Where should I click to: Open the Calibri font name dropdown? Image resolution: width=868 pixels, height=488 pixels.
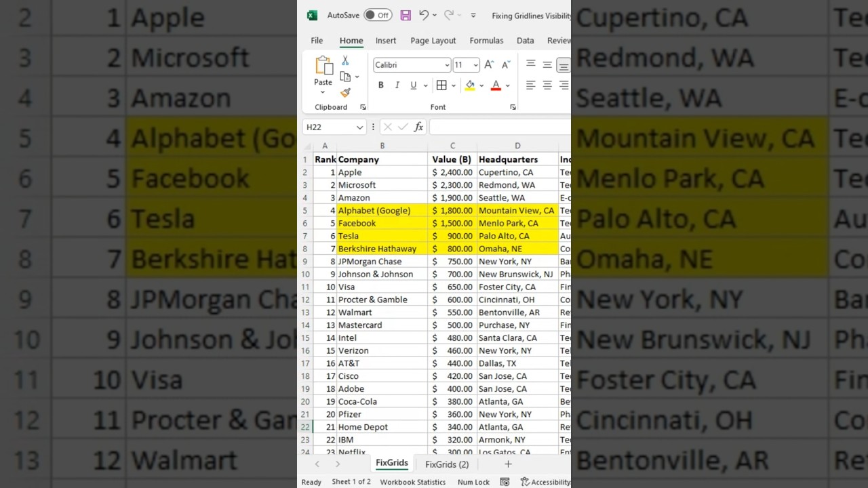click(x=447, y=65)
